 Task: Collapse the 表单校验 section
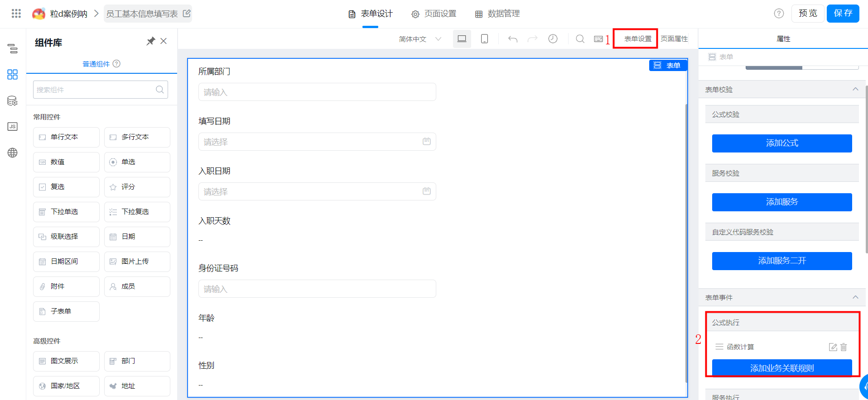tap(855, 89)
